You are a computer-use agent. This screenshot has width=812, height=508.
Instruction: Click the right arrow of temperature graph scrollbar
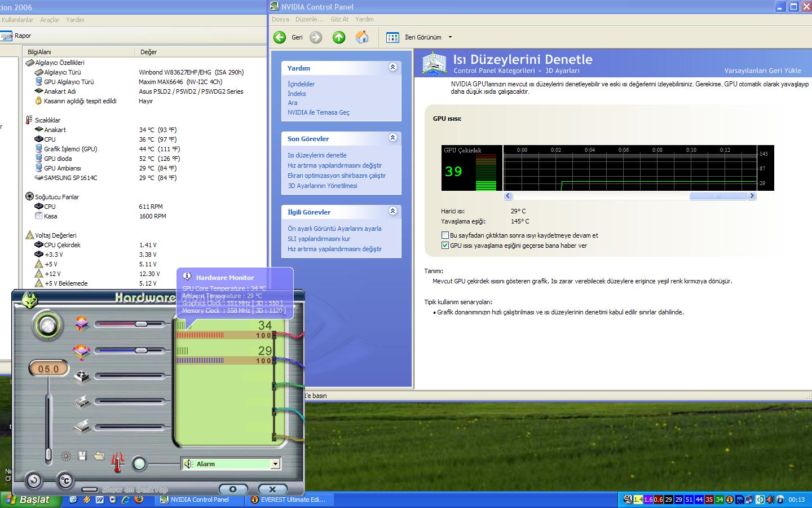751,196
